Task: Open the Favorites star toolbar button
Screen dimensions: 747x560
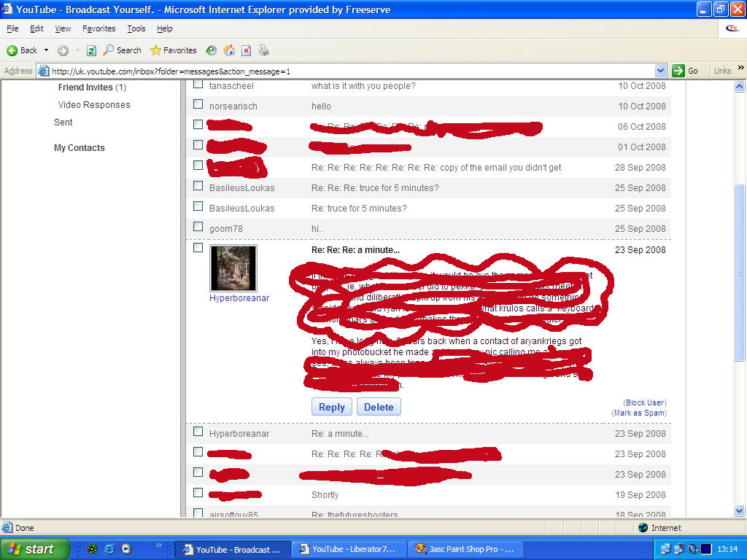Action: pos(173,50)
